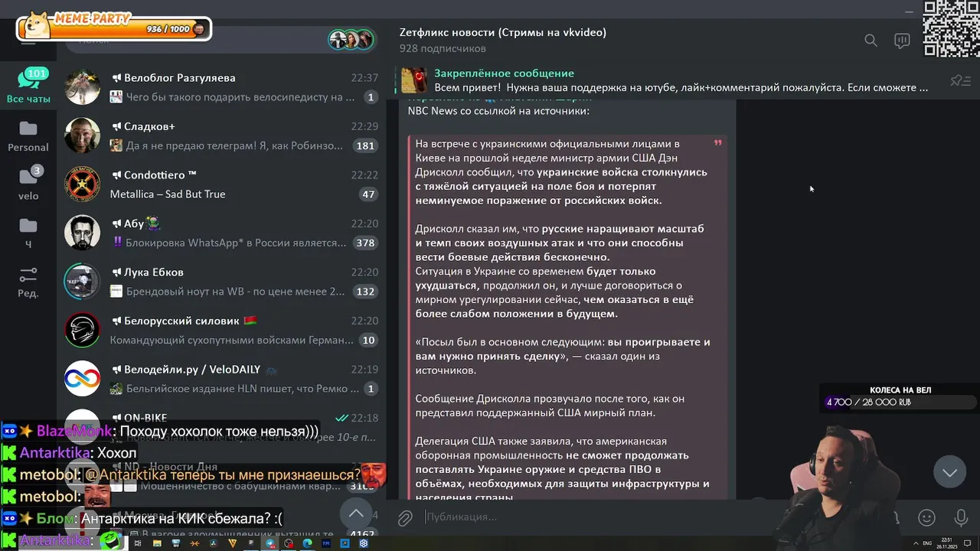Click preview Командующий сухопутными войсками
Image resolution: width=980 pixels, height=551 pixels.
[231, 340]
